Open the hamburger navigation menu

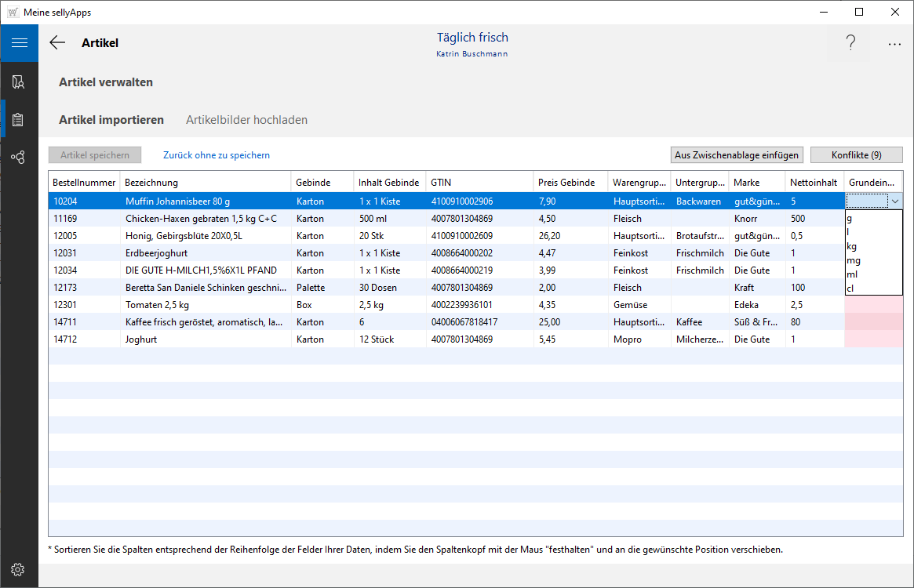(x=19, y=43)
